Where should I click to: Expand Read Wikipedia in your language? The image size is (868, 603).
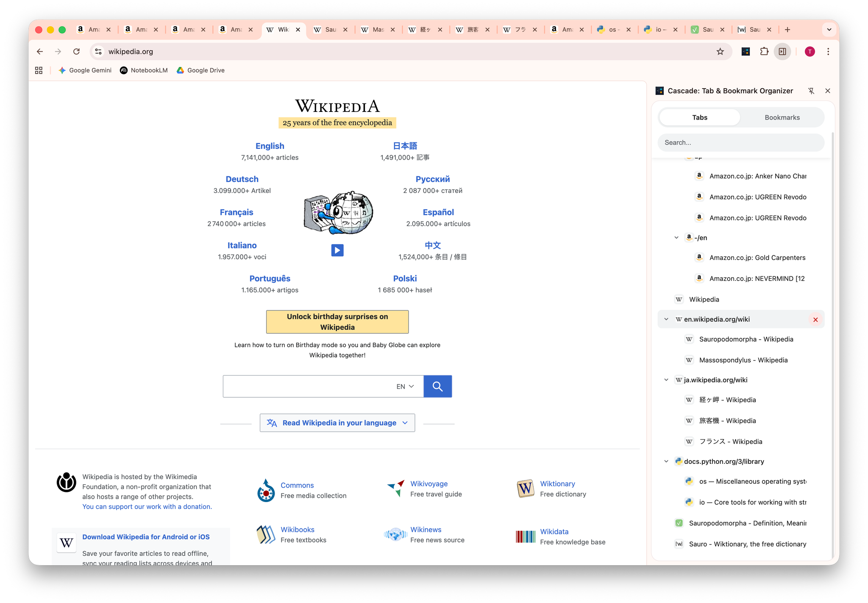[x=337, y=423]
